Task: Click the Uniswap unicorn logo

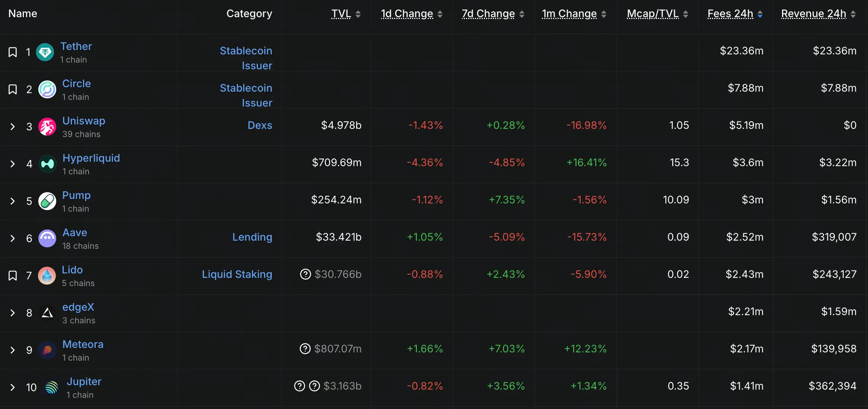Action: [x=47, y=127]
